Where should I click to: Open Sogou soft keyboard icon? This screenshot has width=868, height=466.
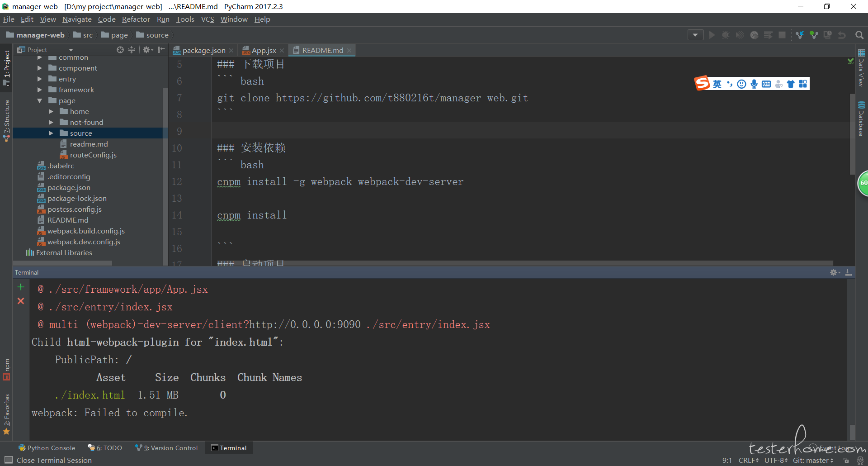click(766, 84)
